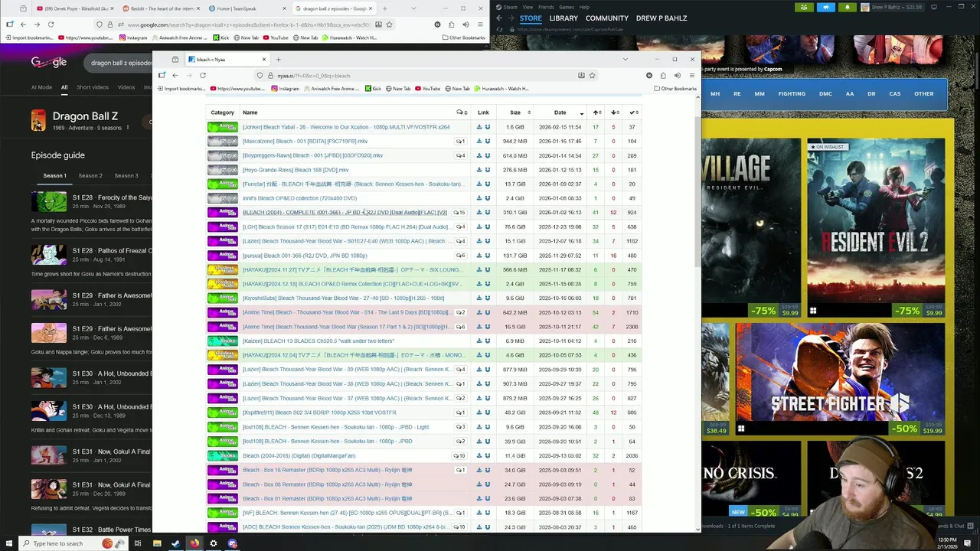Image resolution: width=980 pixels, height=551 pixels.
Task: Select Short videos filter in Google results
Action: [93, 87]
